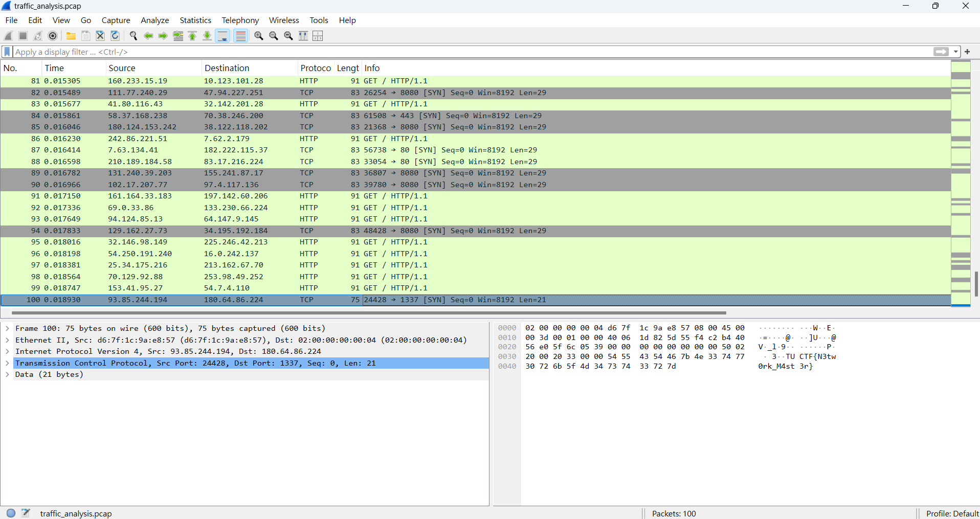980x519 pixels.
Task: Select packet 94 from 129.162.27.73
Action: (475, 231)
